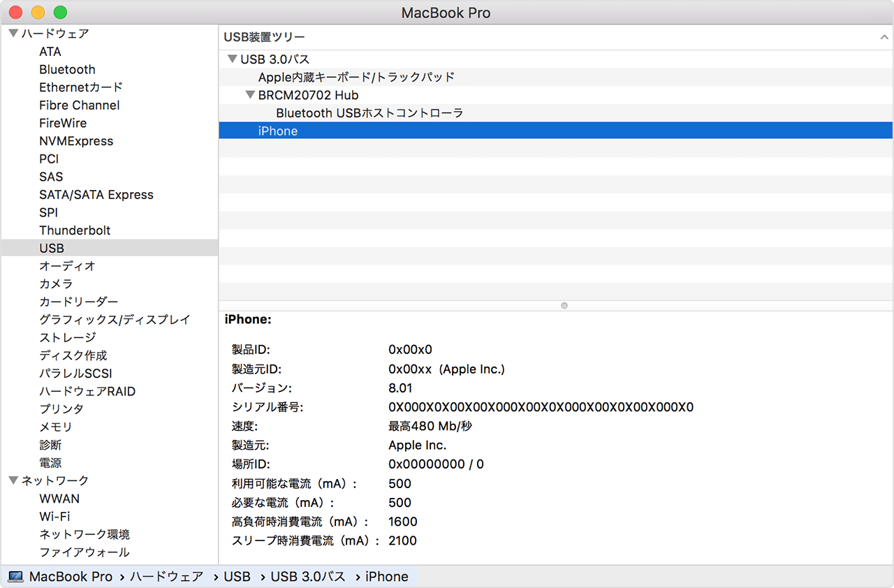
Task: Click the 必要な電流 (mA) label
Action: (x=283, y=503)
